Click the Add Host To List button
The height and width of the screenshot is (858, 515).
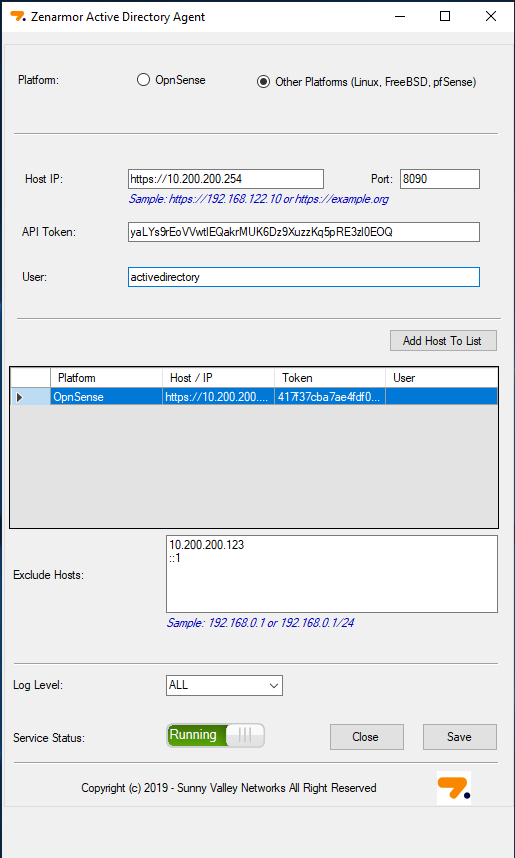(x=443, y=340)
